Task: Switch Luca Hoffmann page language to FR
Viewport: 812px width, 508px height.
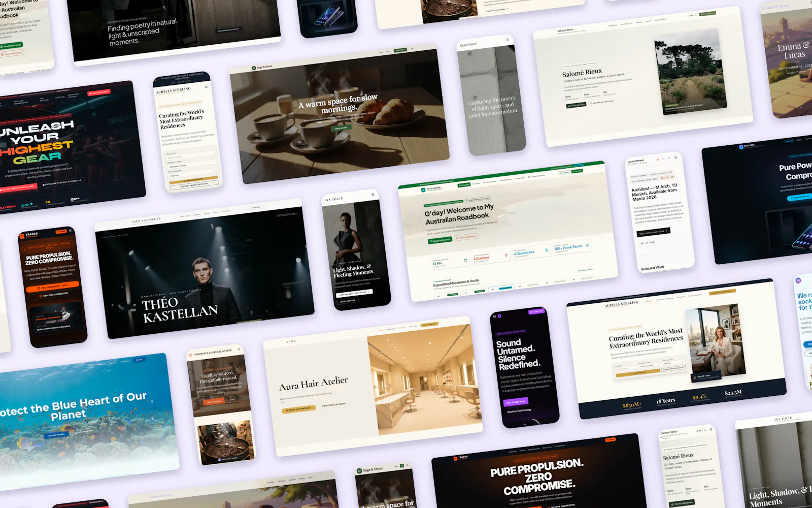Action: (669, 158)
